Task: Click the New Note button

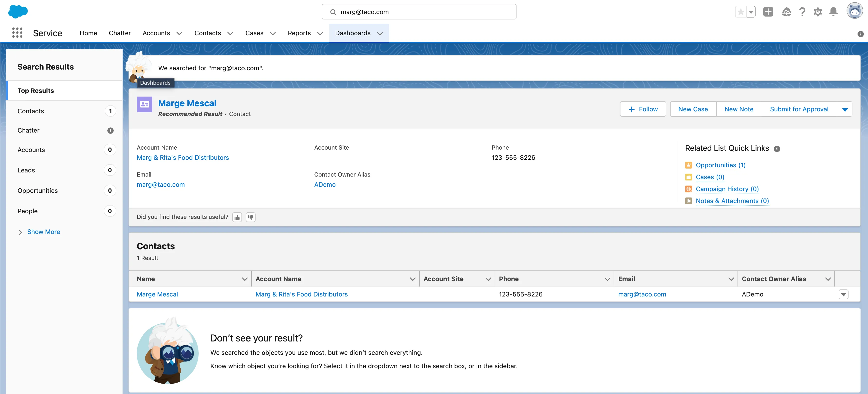Action: click(x=739, y=109)
